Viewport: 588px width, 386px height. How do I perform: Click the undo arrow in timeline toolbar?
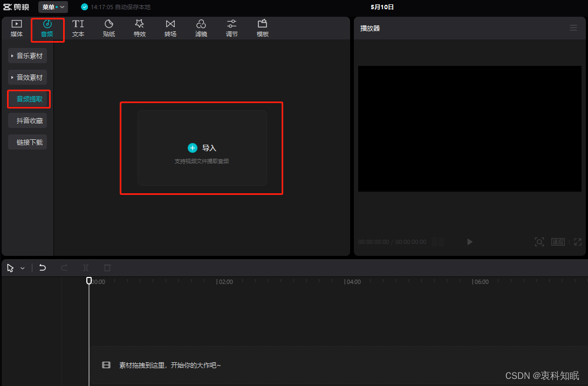pyautogui.click(x=43, y=268)
